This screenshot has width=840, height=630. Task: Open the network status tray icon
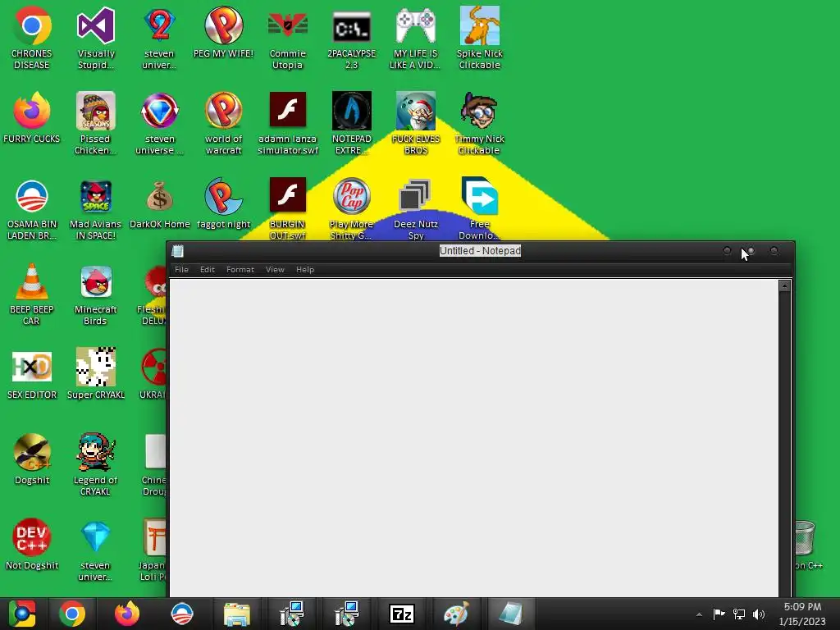[739, 614]
